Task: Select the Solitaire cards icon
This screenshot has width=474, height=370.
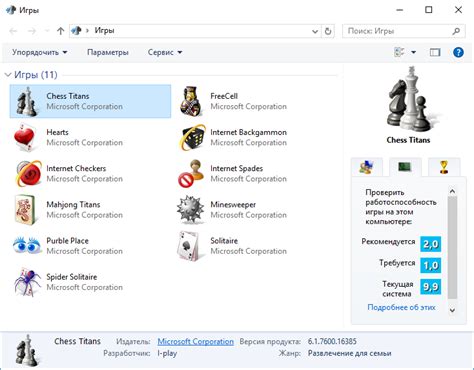Action: click(190, 246)
